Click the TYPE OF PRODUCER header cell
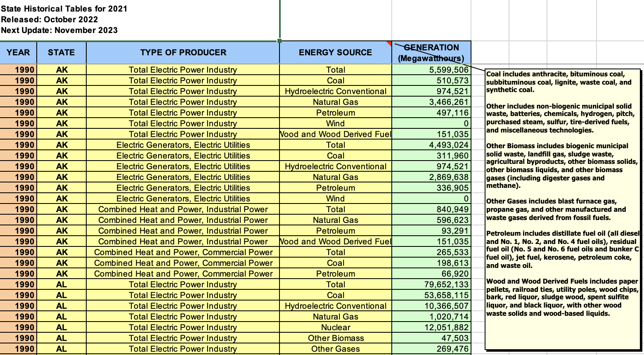The image size is (644, 355). (183, 52)
